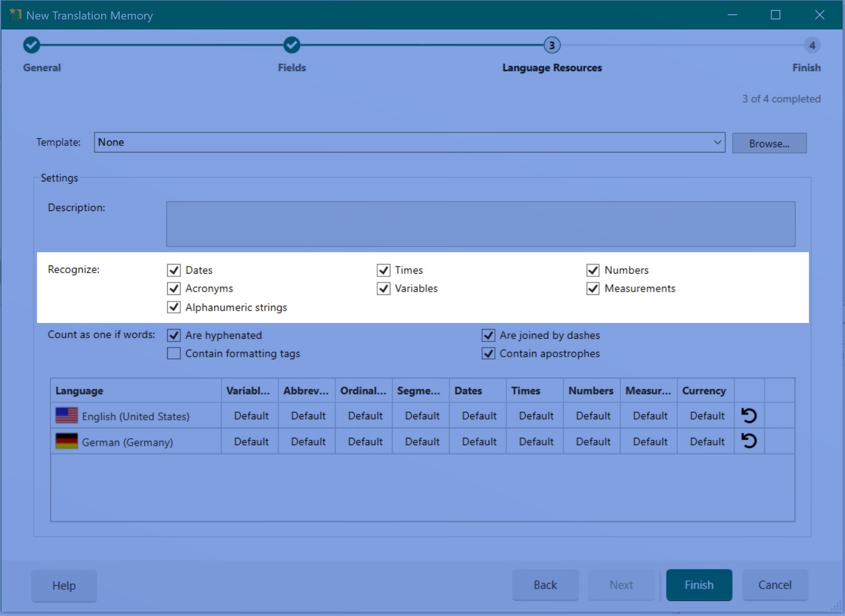Select the United States flag icon
Viewport: 845px width, 616px height.
pyautogui.click(x=66, y=416)
